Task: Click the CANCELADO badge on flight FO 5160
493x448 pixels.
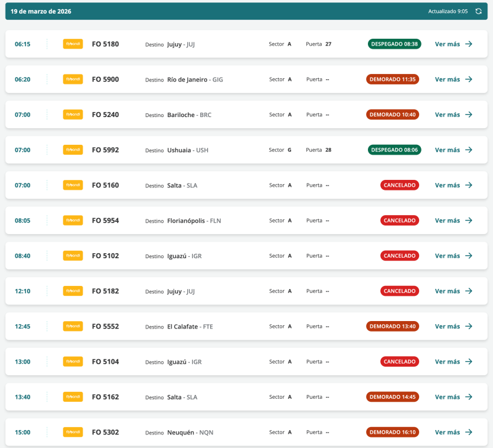Action: pyautogui.click(x=399, y=185)
